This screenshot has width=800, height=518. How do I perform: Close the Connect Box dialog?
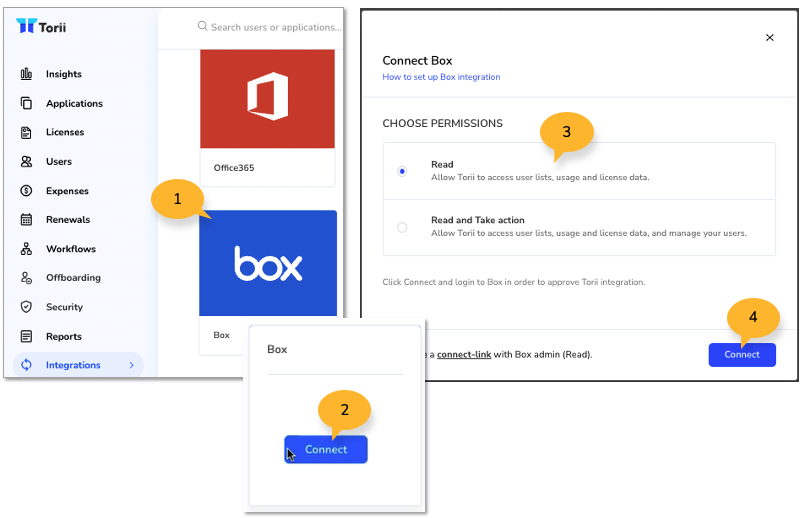770,37
